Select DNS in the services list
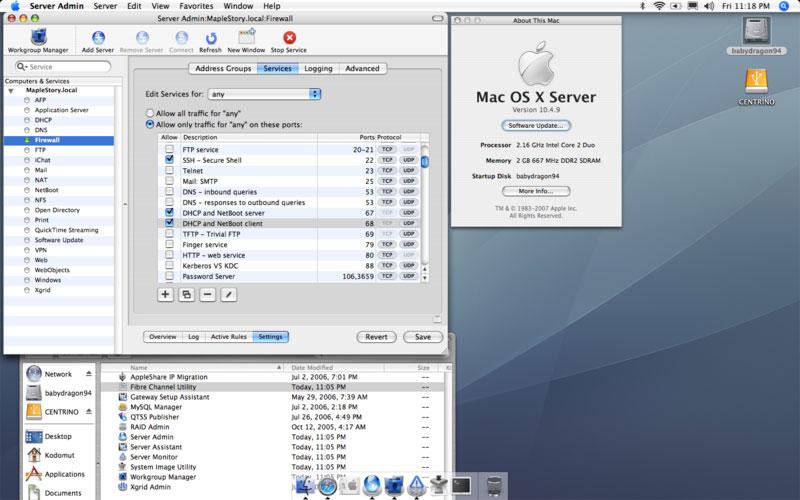 [x=58, y=130]
